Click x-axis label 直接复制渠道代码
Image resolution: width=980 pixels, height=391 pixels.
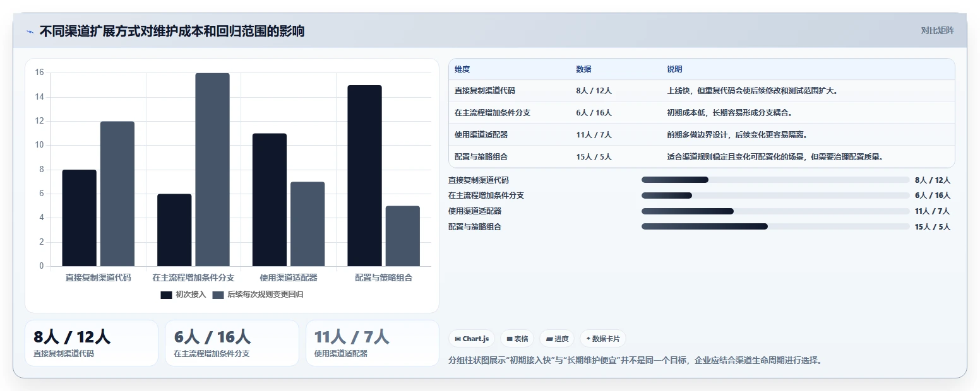pos(98,277)
